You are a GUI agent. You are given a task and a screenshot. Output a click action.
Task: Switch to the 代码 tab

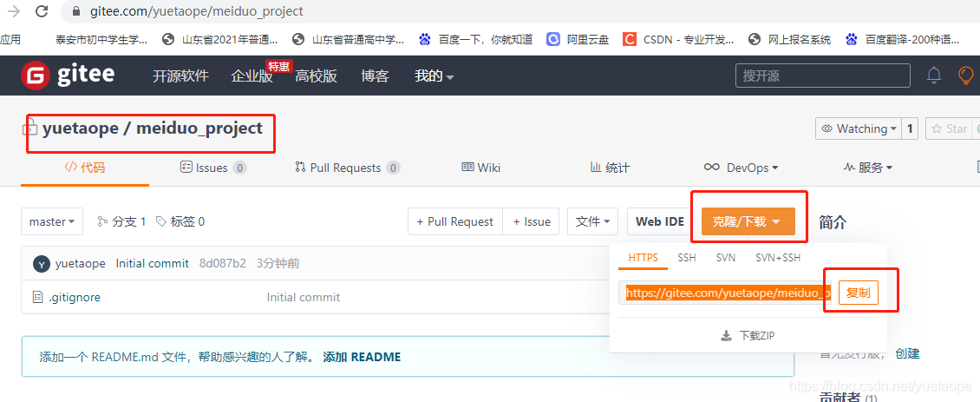click(85, 168)
